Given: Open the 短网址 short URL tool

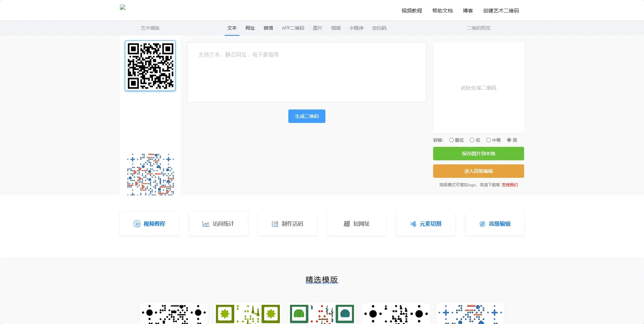Looking at the screenshot, I should 356,224.
